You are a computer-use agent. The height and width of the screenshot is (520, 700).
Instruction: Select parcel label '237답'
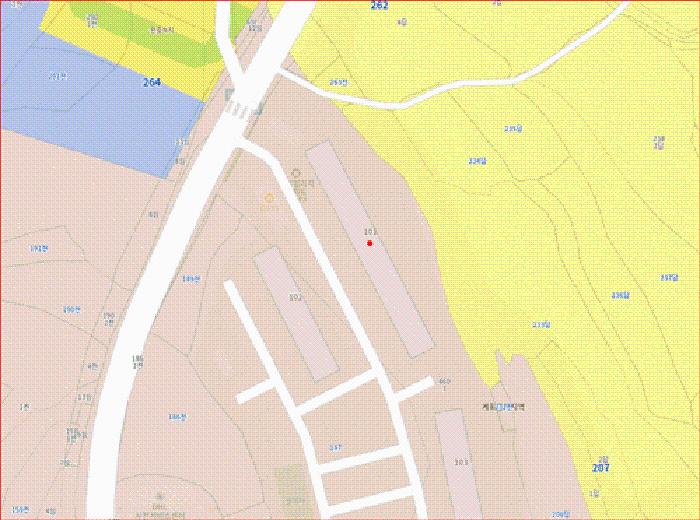tap(669, 277)
